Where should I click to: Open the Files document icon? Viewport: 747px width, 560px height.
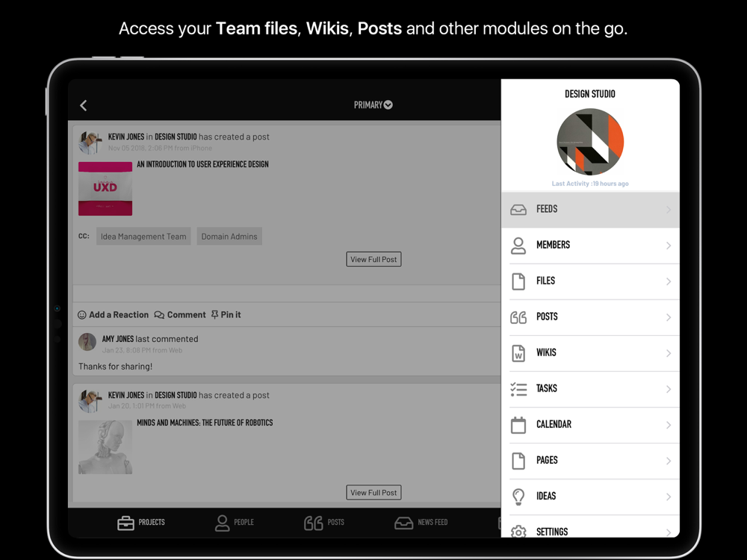point(518,281)
